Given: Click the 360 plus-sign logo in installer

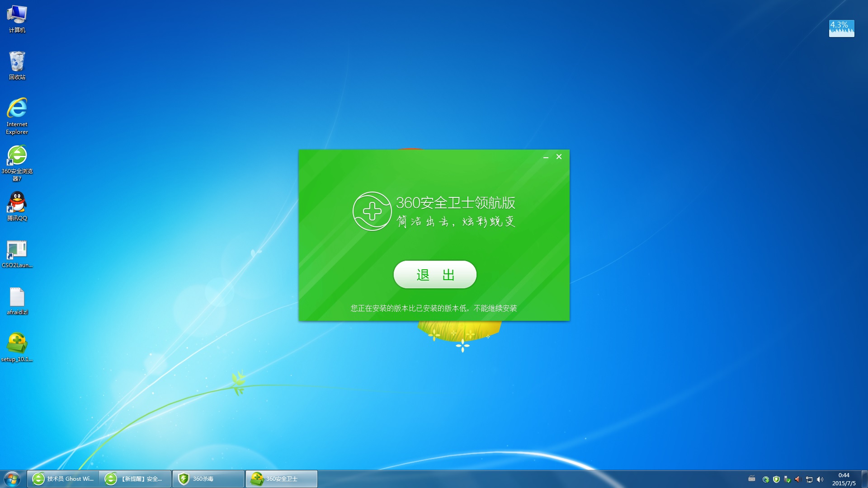Looking at the screenshot, I should [x=372, y=211].
